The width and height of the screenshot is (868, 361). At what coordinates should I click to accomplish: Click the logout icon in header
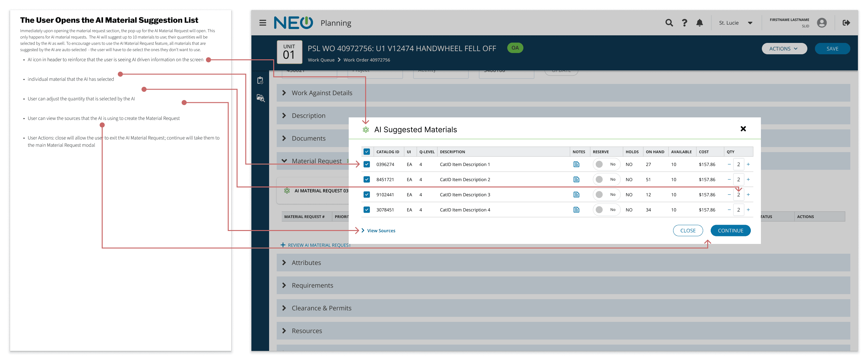[846, 23]
